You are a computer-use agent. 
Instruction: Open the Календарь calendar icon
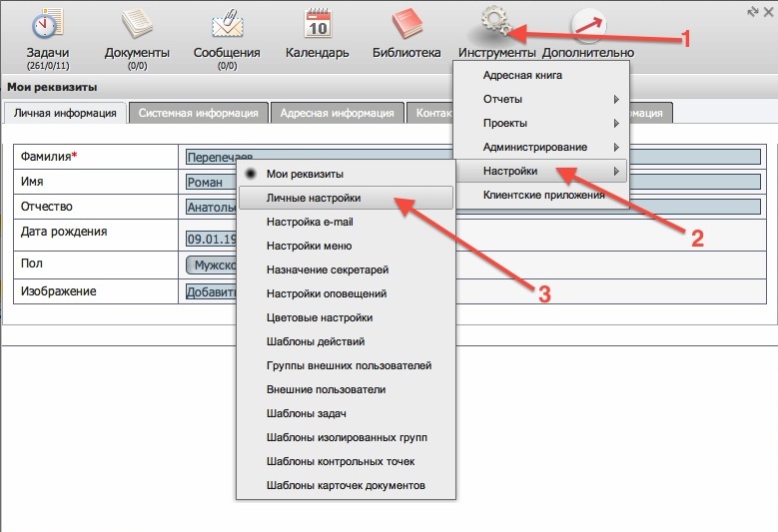pyautogui.click(x=318, y=24)
